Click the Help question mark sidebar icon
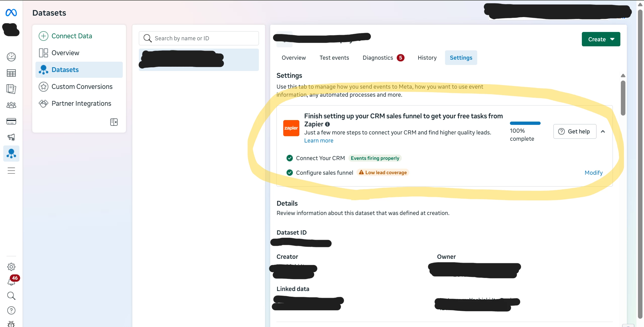 pos(11,310)
